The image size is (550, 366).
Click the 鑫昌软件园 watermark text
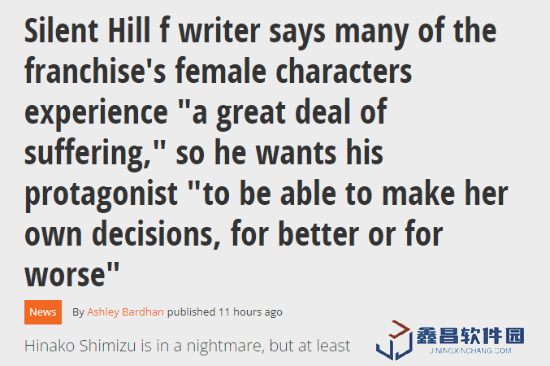470,335
